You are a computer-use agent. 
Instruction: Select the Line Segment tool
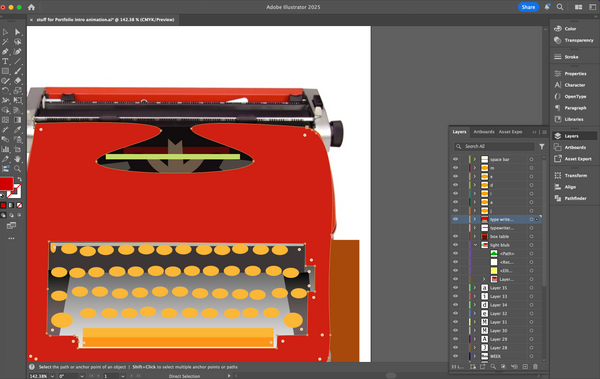point(18,61)
